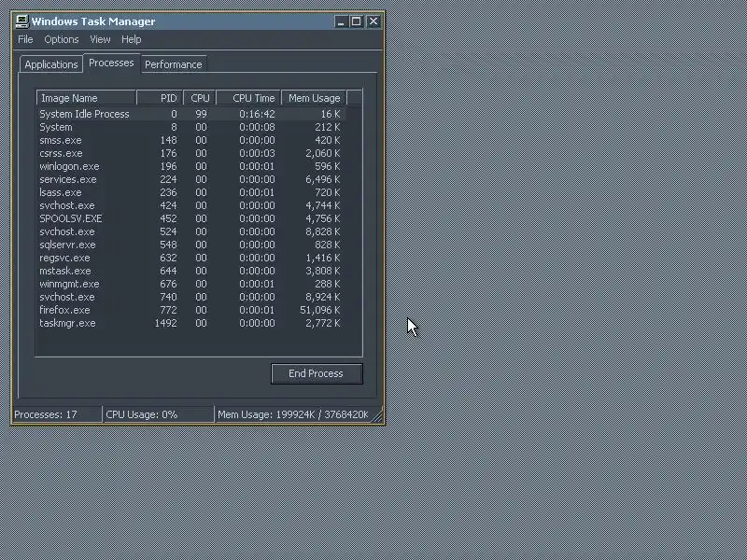Image resolution: width=747 pixels, height=560 pixels.
Task: Close the Windows Task Manager window
Action: 373,21
